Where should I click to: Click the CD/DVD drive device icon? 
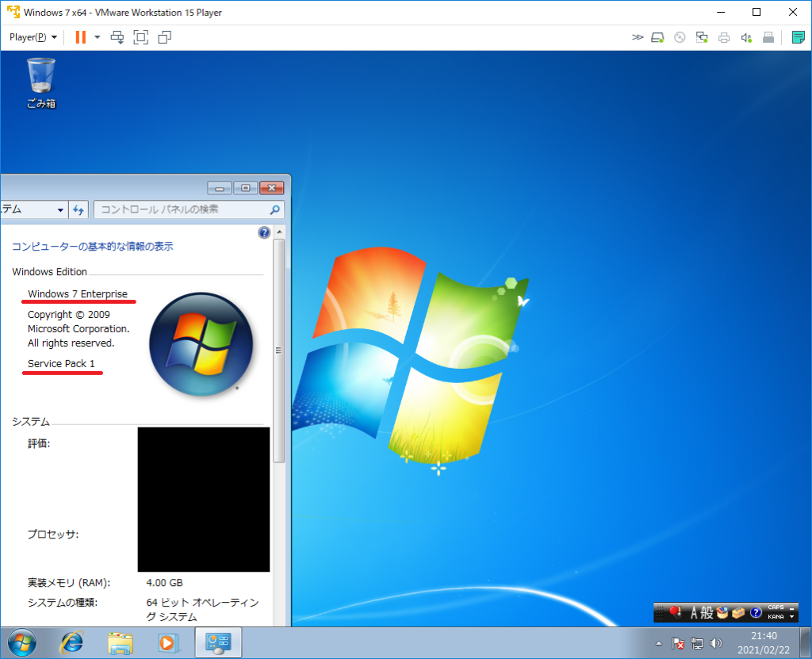[680, 37]
